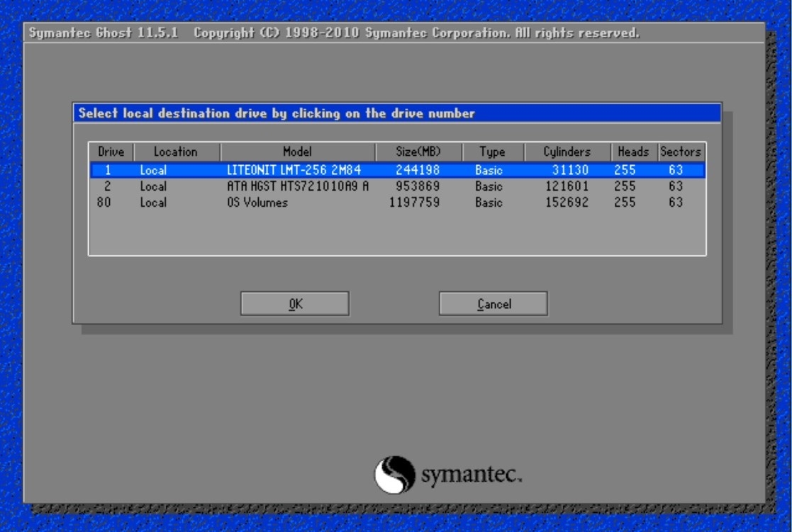Image resolution: width=792 pixels, height=532 pixels.
Task: Click the Model column header
Action: pyautogui.click(x=297, y=152)
